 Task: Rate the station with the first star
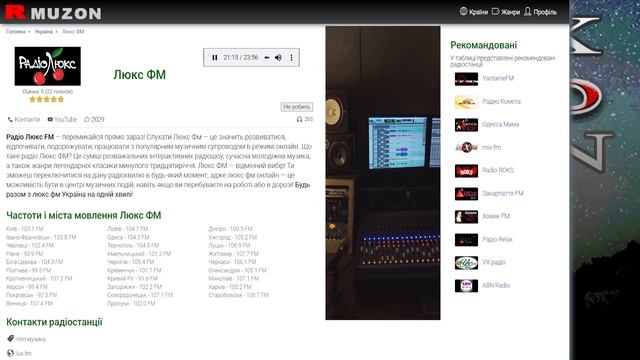[x=33, y=99]
